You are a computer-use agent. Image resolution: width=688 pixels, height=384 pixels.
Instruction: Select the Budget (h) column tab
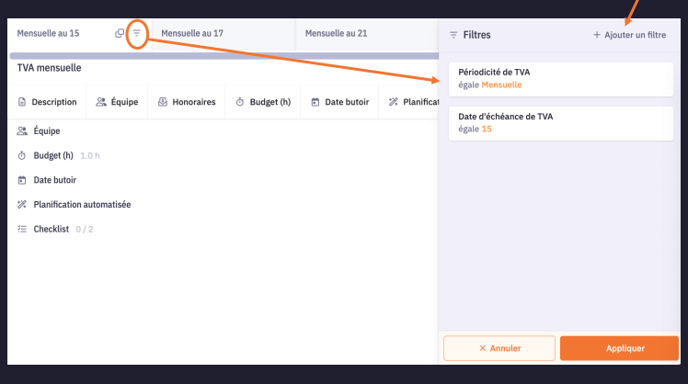pyautogui.click(x=263, y=102)
